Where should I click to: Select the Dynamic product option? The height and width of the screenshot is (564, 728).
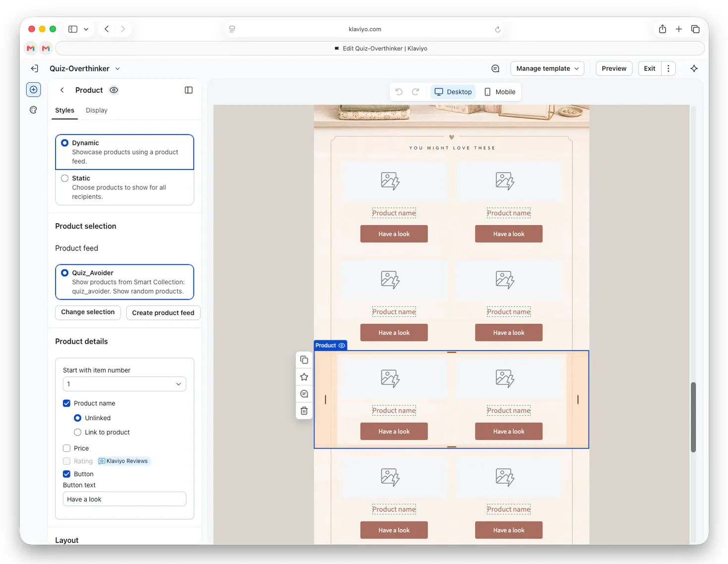(x=124, y=152)
